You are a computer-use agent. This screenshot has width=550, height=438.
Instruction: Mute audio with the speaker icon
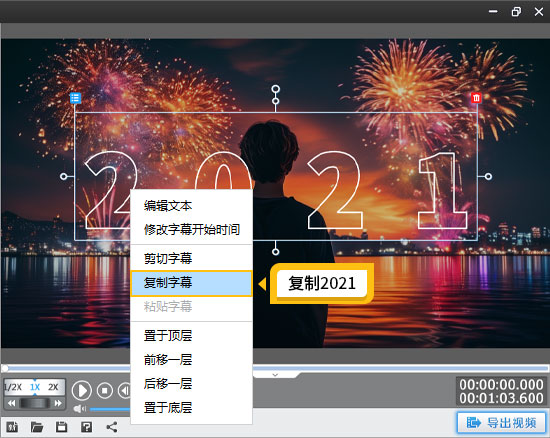80,409
